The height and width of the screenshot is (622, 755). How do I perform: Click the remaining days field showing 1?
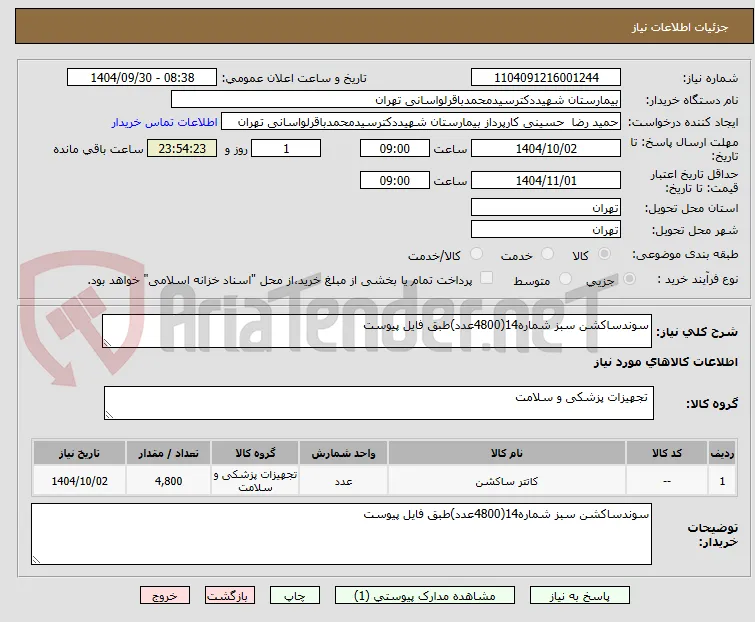click(286, 148)
